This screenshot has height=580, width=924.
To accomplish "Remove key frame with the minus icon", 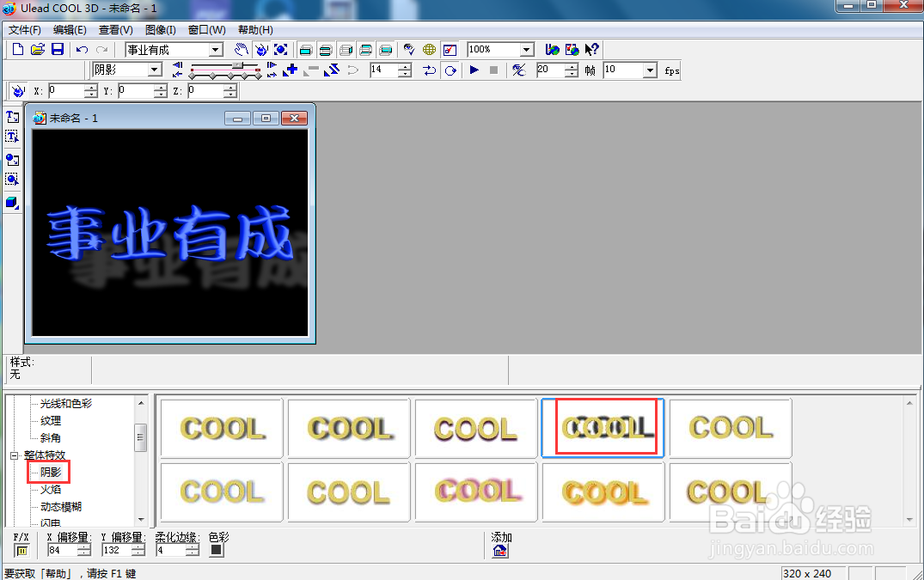I will click(311, 70).
